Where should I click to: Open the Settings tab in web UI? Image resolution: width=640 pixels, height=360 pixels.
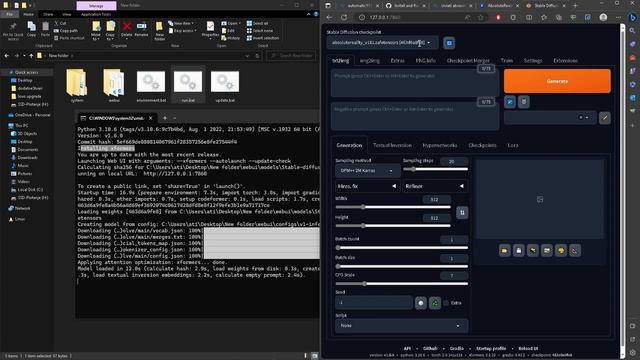click(x=533, y=60)
